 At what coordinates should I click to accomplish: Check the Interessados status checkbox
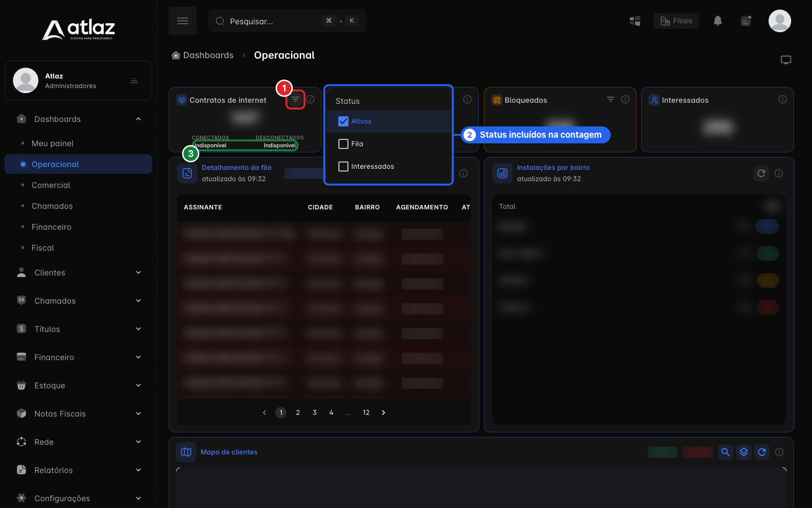[x=343, y=167]
